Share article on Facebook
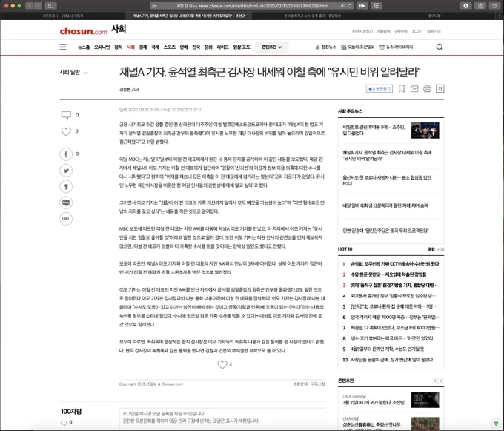This screenshot has width=504, height=431. [x=66, y=154]
